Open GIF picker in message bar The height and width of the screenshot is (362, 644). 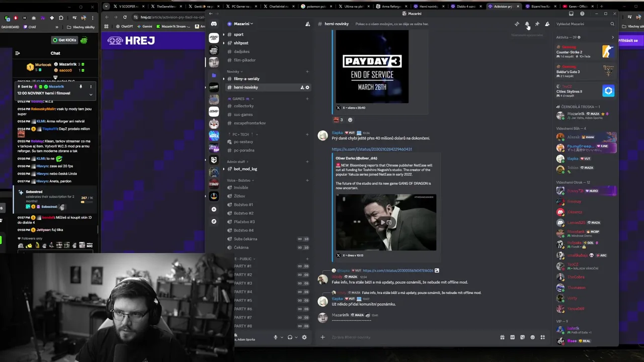(512, 337)
